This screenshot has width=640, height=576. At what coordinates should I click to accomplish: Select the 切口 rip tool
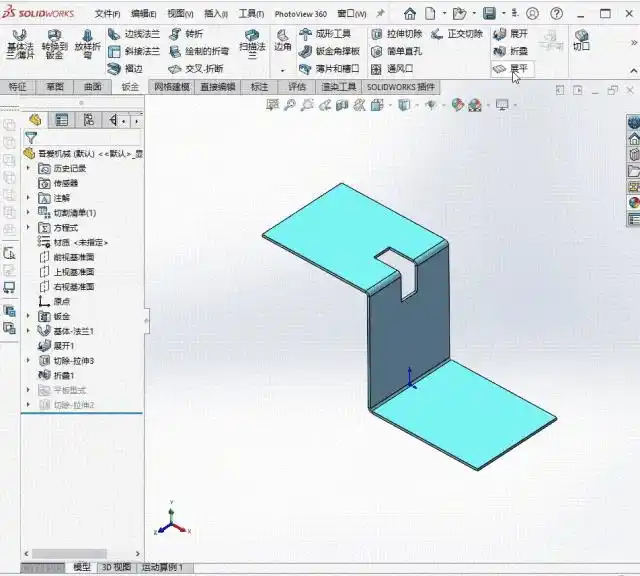581,40
